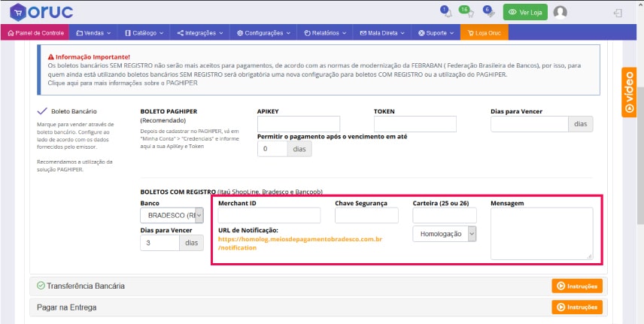Click the PAGHIPER more information link
Image resolution: width=644 pixels, height=324 pixels.
coord(123,83)
